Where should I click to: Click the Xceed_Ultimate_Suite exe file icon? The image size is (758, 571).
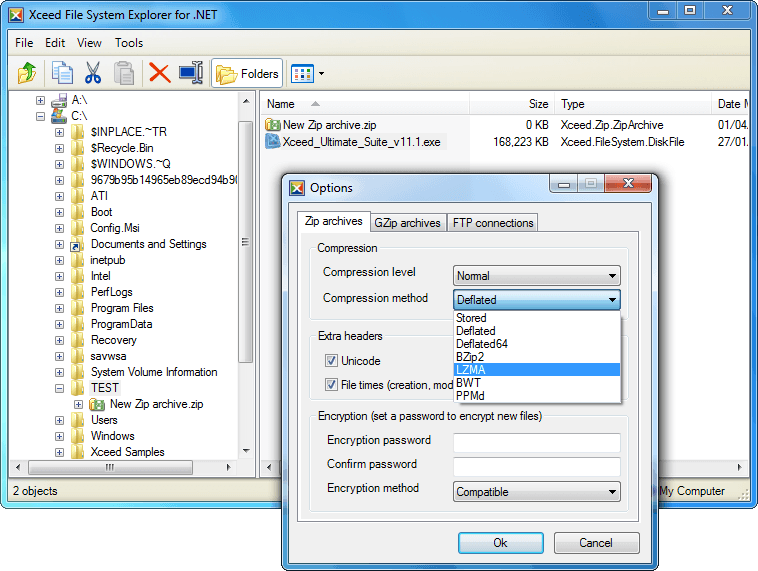[x=273, y=142]
